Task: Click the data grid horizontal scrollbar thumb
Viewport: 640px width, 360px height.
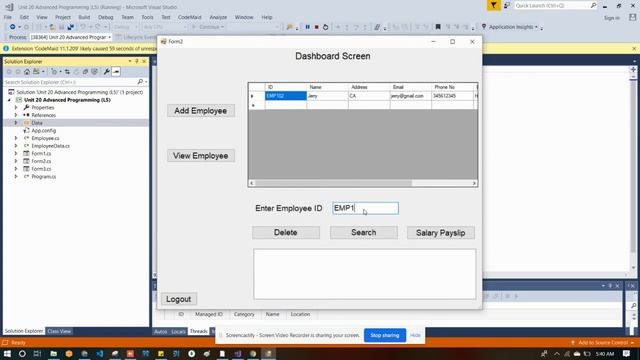Action: [333, 183]
